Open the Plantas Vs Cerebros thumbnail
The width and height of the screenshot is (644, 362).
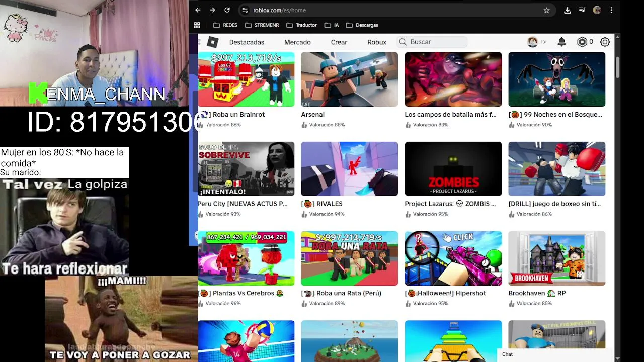(x=246, y=258)
